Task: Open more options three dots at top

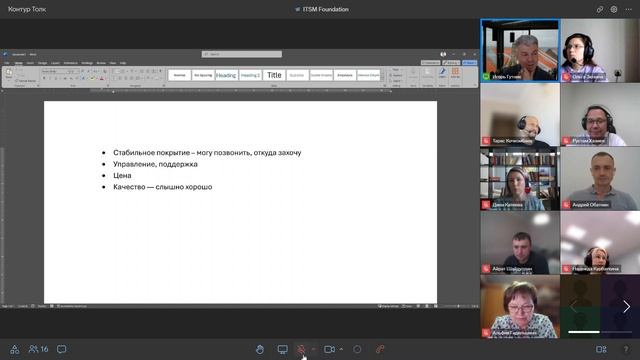Action: click(x=629, y=9)
